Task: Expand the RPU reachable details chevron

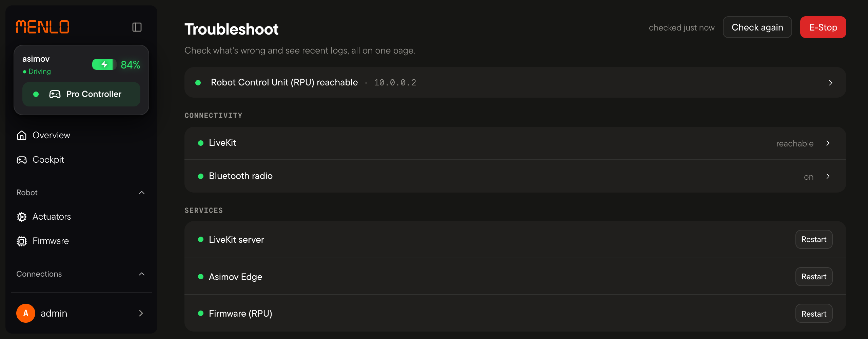Action: [830, 83]
